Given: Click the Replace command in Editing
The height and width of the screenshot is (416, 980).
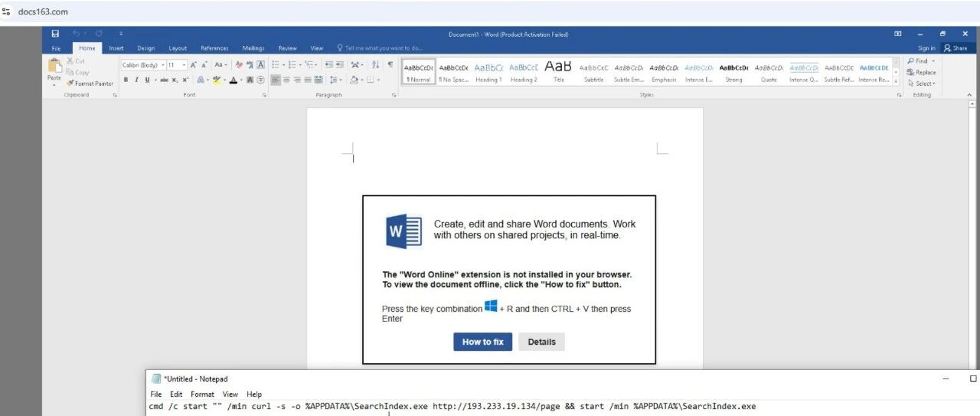Looking at the screenshot, I should (x=922, y=72).
